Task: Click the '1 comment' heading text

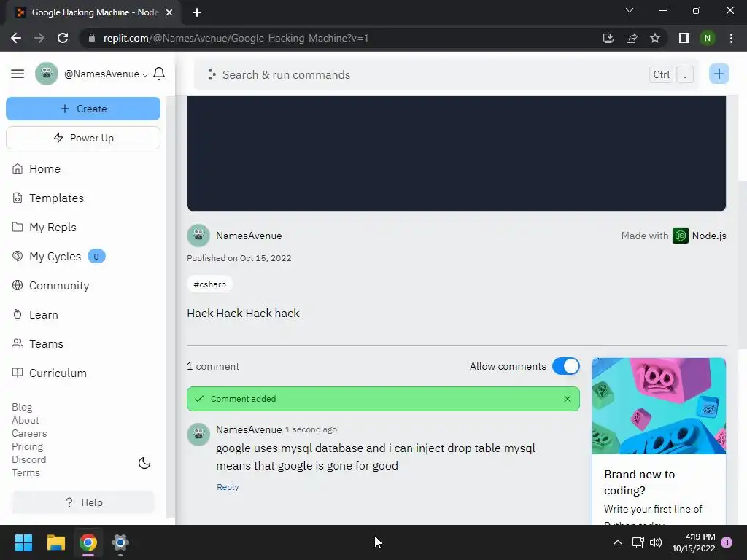Action: click(x=213, y=366)
